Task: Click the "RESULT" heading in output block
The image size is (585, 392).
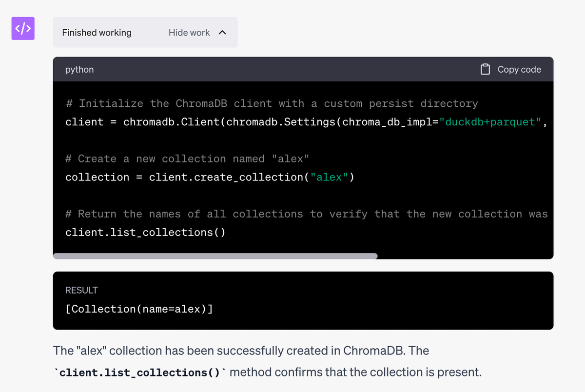Action: [81, 290]
